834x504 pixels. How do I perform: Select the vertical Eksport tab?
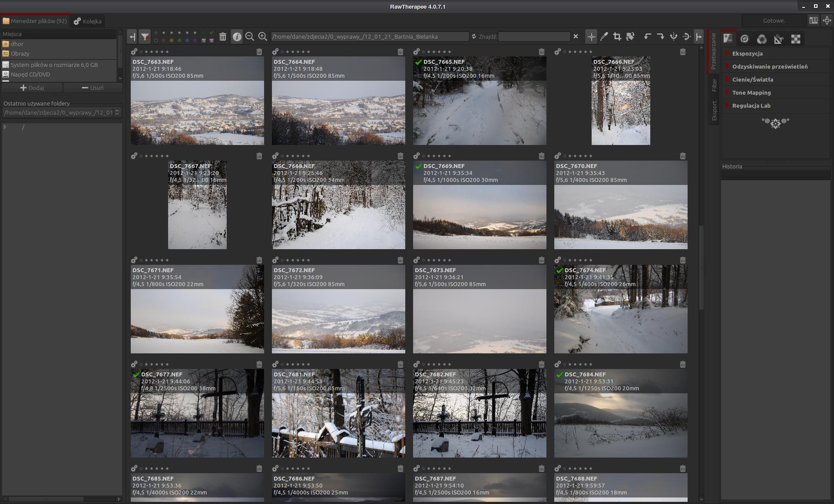(714, 111)
